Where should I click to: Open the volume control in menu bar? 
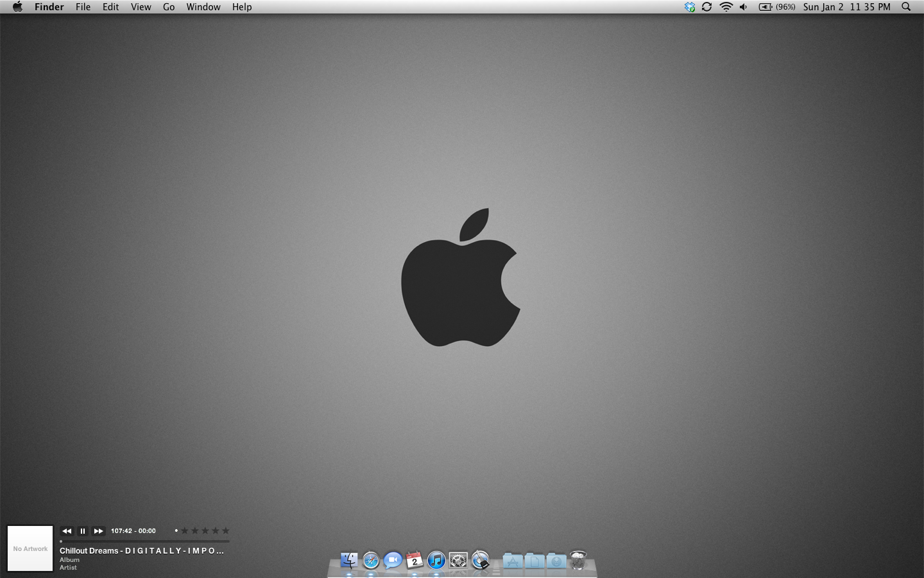pos(744,7)
